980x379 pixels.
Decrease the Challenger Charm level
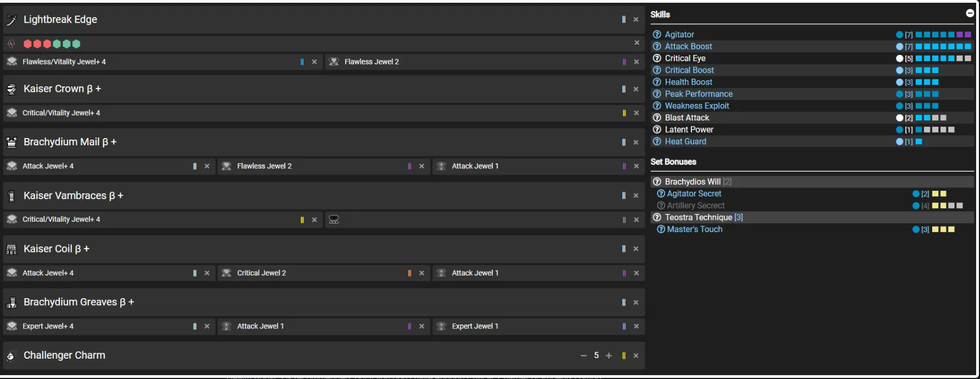point(584,355)
